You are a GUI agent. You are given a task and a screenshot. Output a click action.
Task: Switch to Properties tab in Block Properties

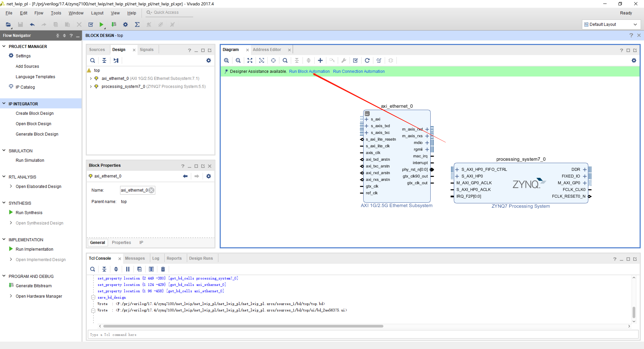[121, 242]
